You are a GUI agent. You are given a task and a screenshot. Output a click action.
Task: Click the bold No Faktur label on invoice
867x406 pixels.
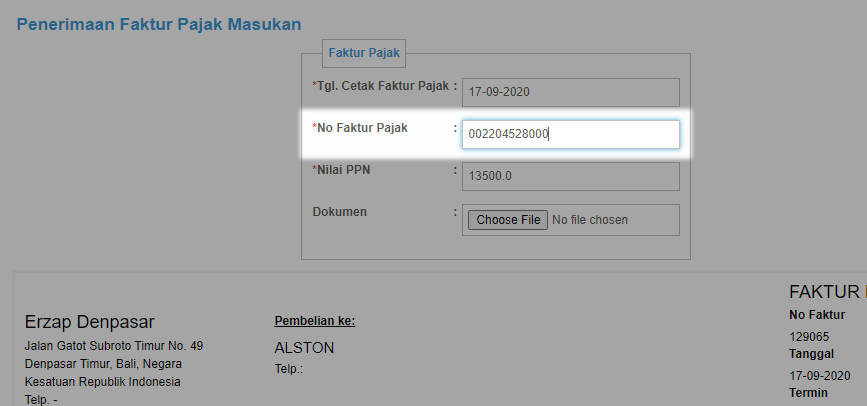(817, 315)
